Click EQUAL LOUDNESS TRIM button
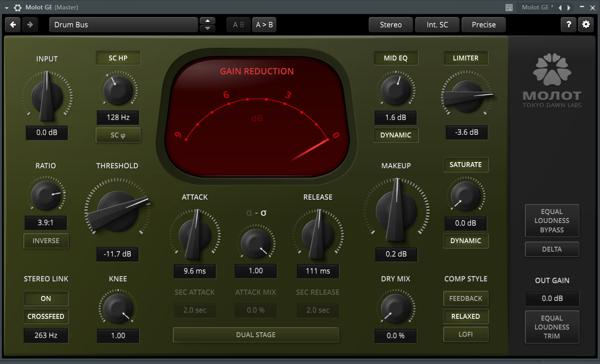Viewport: 600px width, 364px height. 552,327
